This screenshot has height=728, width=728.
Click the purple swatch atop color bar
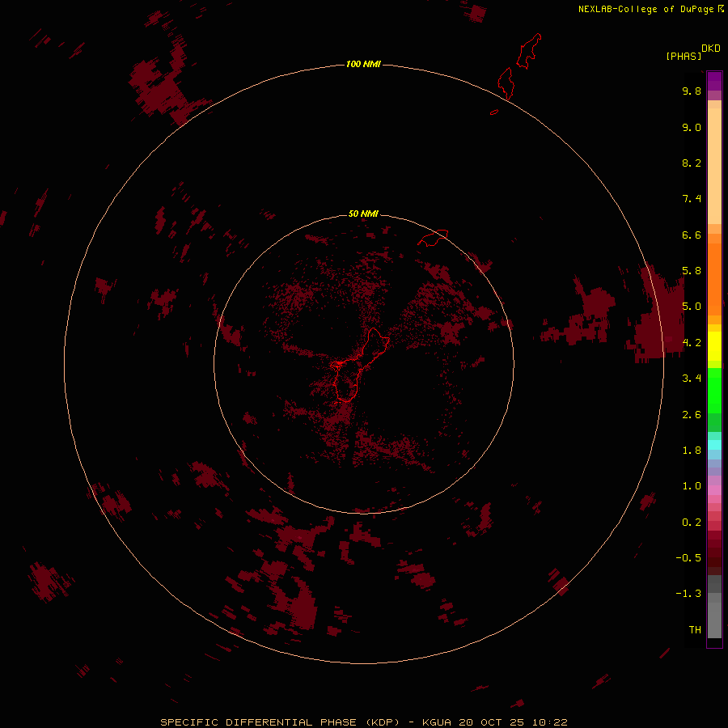[714, 81]
